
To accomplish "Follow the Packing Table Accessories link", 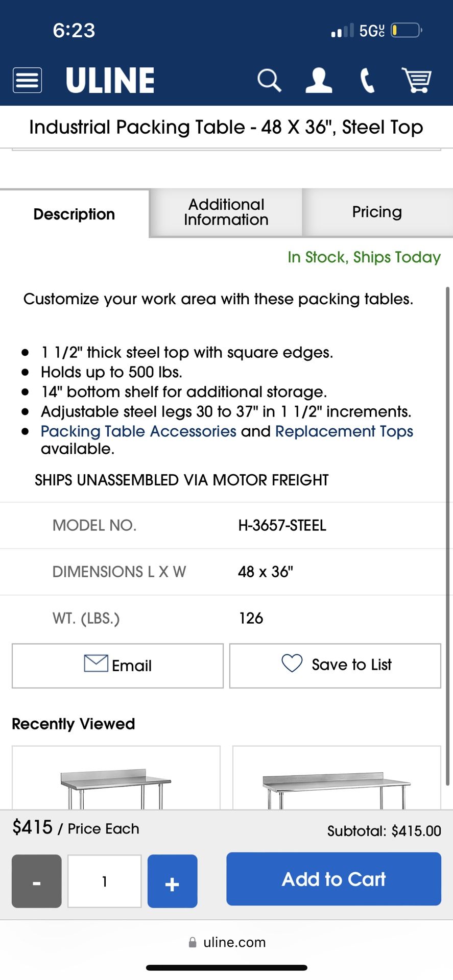I will 138,431.
